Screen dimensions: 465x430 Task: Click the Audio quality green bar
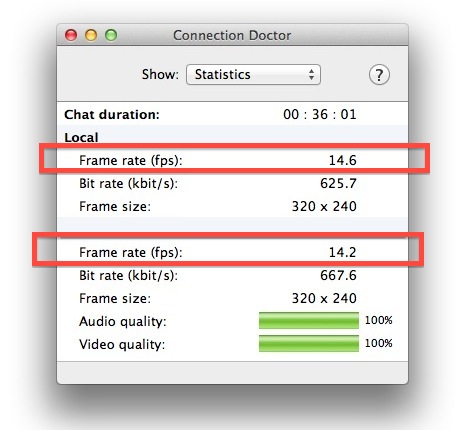(309, 321)
